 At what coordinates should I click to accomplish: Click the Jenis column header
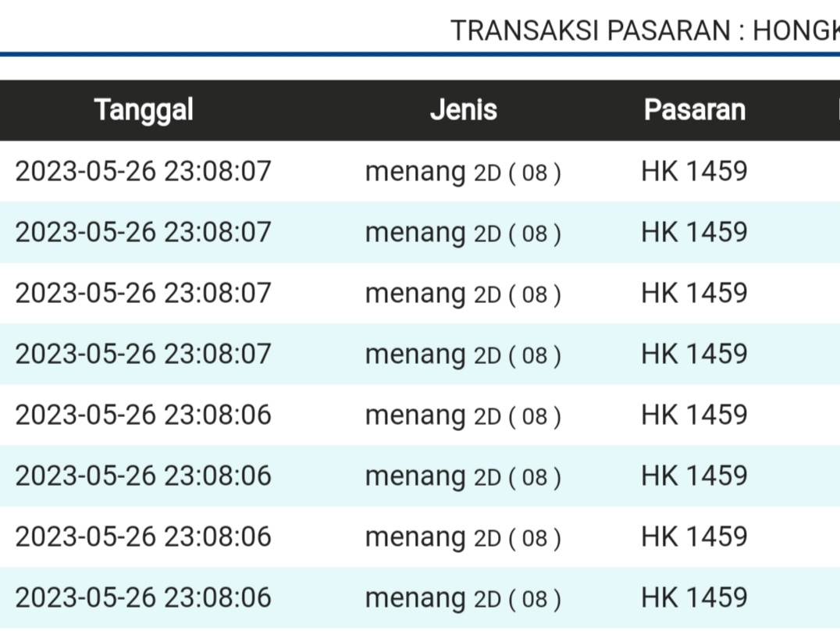(x=463, y=110)
